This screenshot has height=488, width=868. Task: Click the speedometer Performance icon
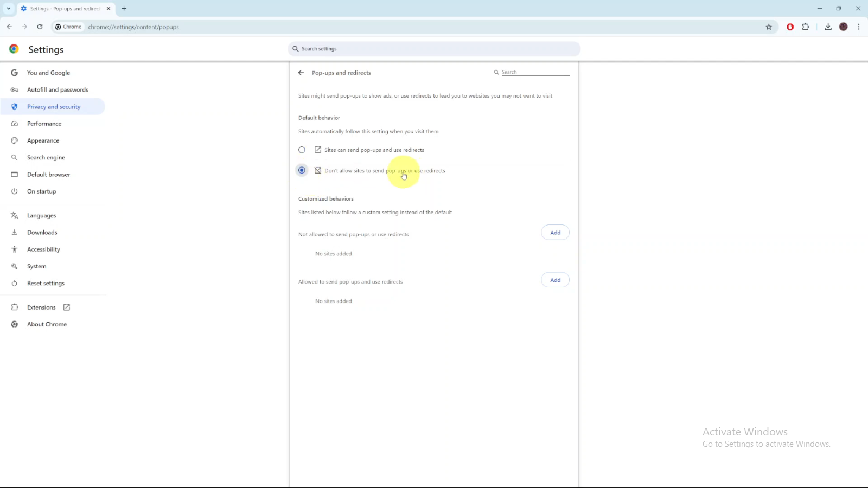coord(15,124)
